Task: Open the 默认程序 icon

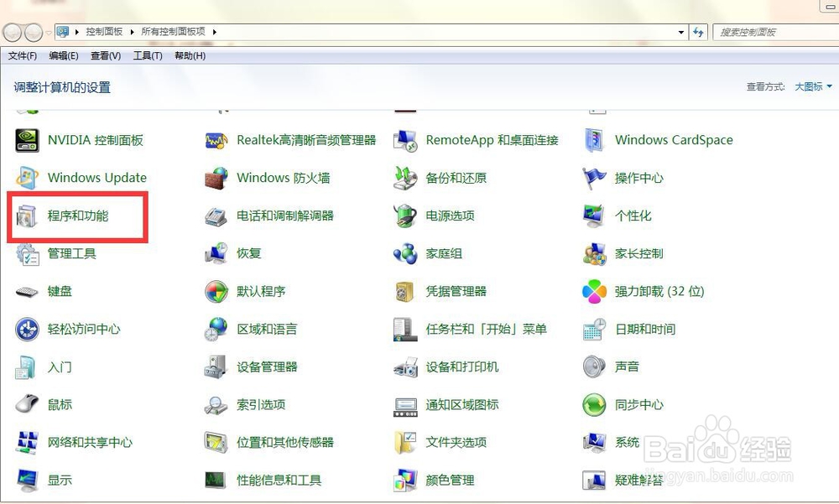Action: [x=216, y=292]
